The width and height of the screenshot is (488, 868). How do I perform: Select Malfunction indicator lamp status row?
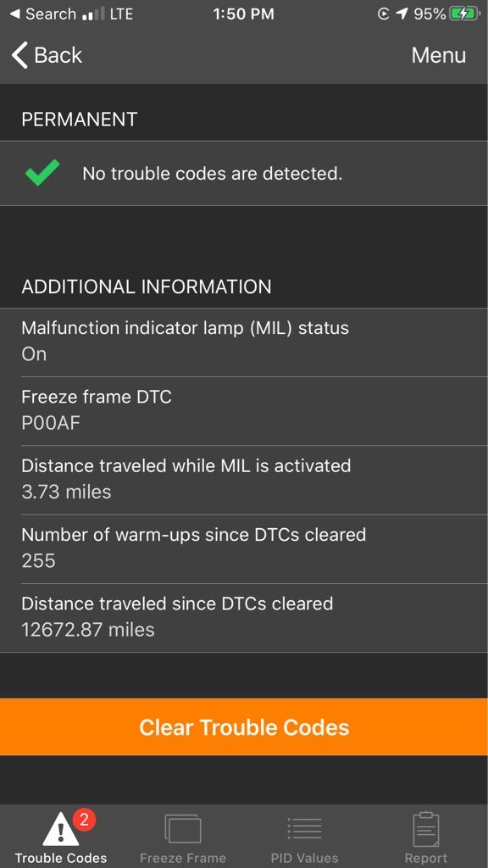pos(244,342)
